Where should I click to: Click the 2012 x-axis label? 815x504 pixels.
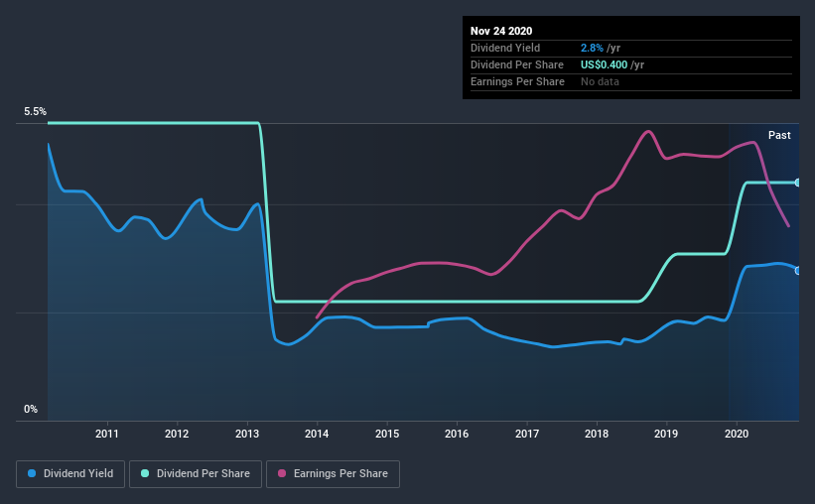[177, 434]
